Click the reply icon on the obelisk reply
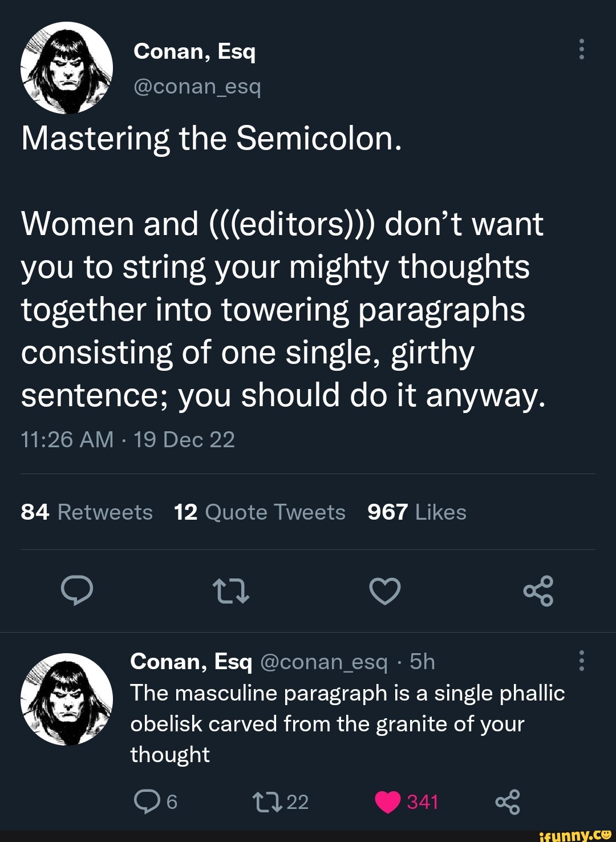This screenshot has width=616, height=842. tap(149, 801)
